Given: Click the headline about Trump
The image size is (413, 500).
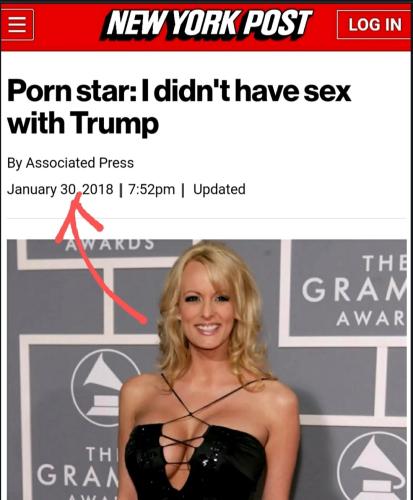Looking at the screenshot, I should [x=179, y=107].
